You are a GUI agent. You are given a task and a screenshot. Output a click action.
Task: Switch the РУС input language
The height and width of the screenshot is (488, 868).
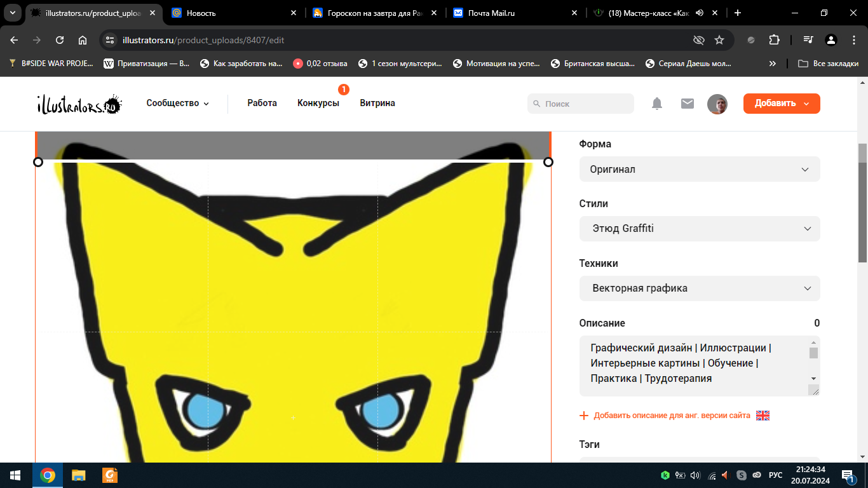(x=776, y=475)
